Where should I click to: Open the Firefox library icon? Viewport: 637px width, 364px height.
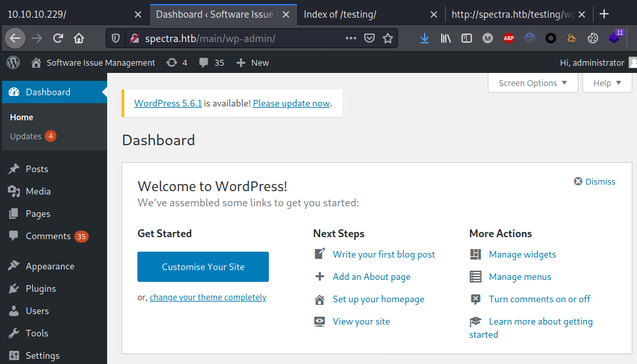pos(446,38)
